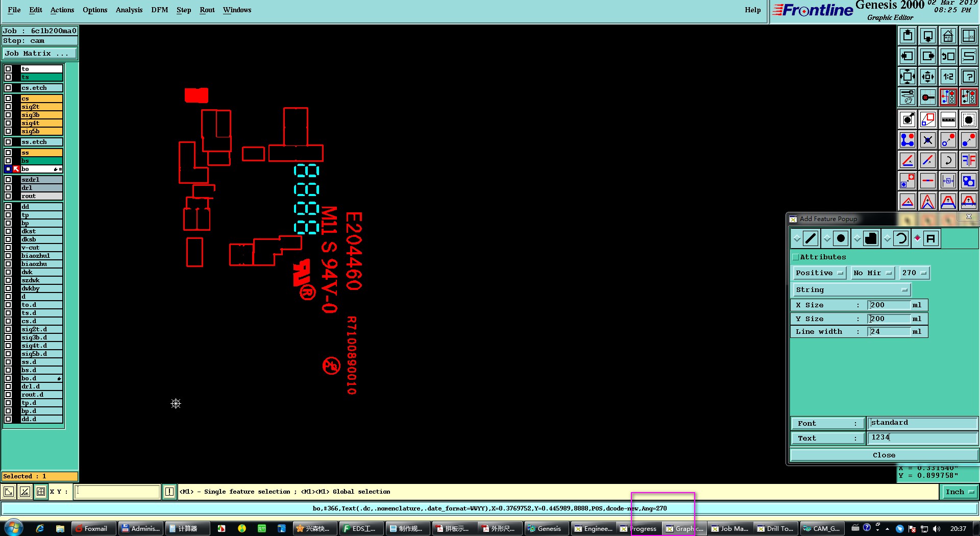
Task: Click the dimension width icon
Action: [x=948, y=181]
